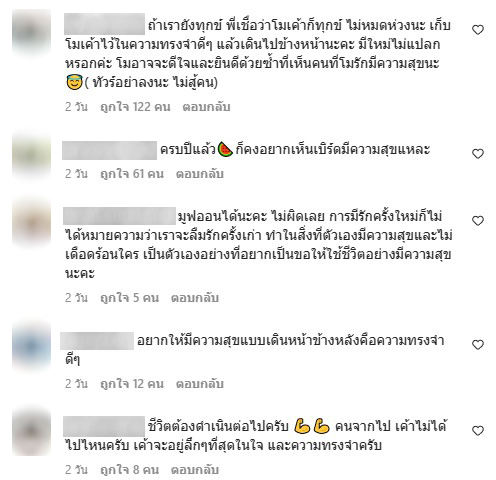This screenshot has width=496, height=480.
Task: Open avatar of the last commenter
Action: point(32,431)
